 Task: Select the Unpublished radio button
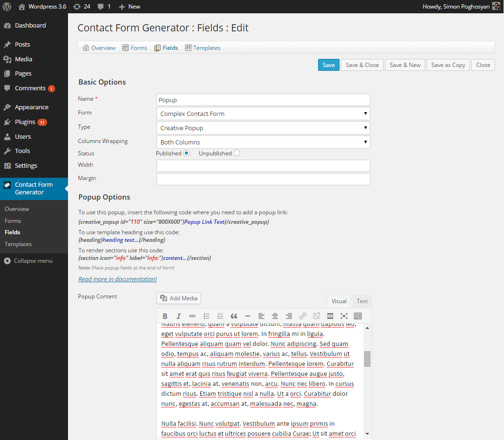point(237,153)
